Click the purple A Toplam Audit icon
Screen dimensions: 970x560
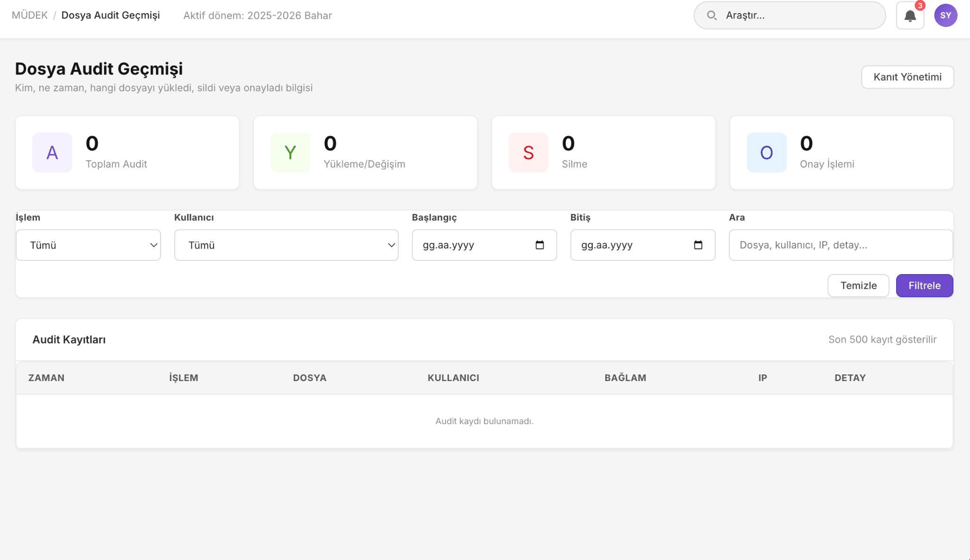[52, 152]
